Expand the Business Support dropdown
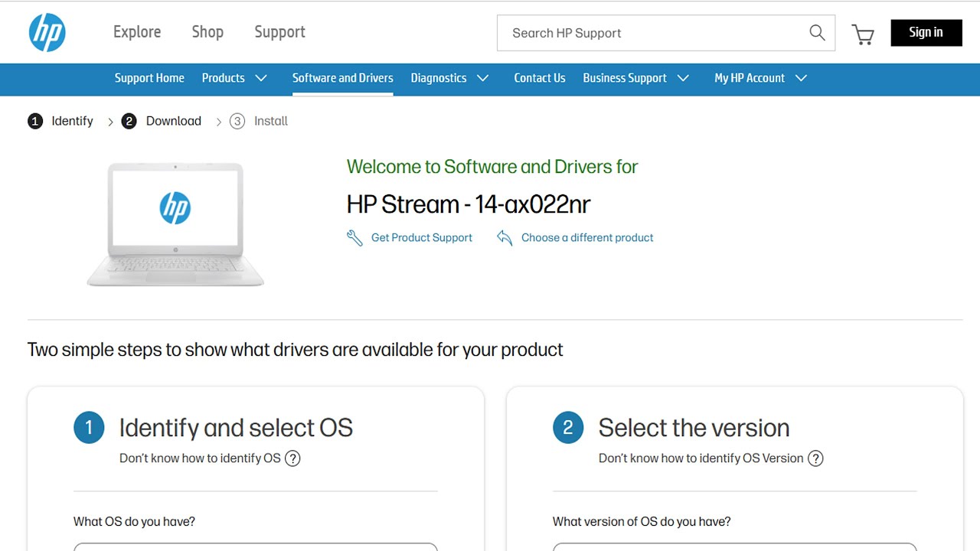980x551 pixels. click(683, 78)
